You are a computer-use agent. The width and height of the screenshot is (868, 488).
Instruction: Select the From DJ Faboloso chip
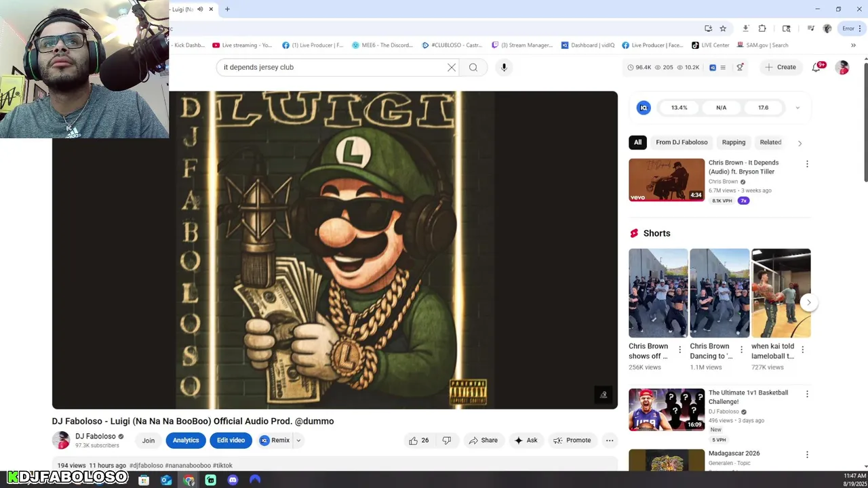pyautogui.click(x=682, y=142)
